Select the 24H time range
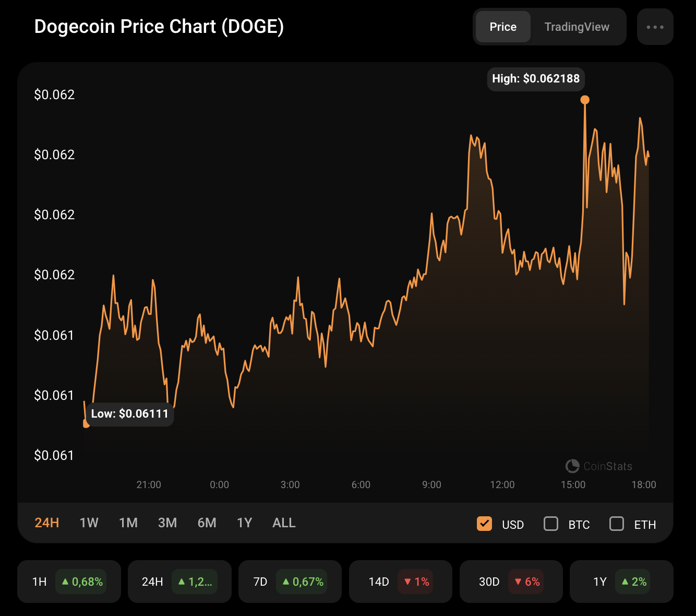This screenshot has height=616, width=696. [47, 523]
